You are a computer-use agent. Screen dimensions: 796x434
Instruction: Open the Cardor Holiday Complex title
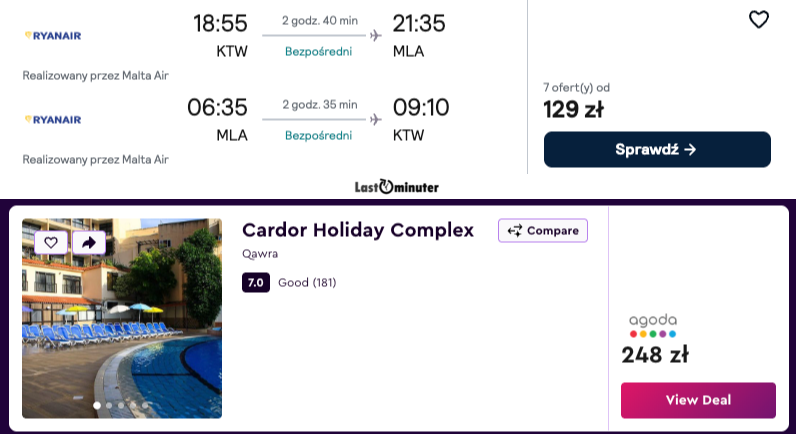tap(358, 230)
